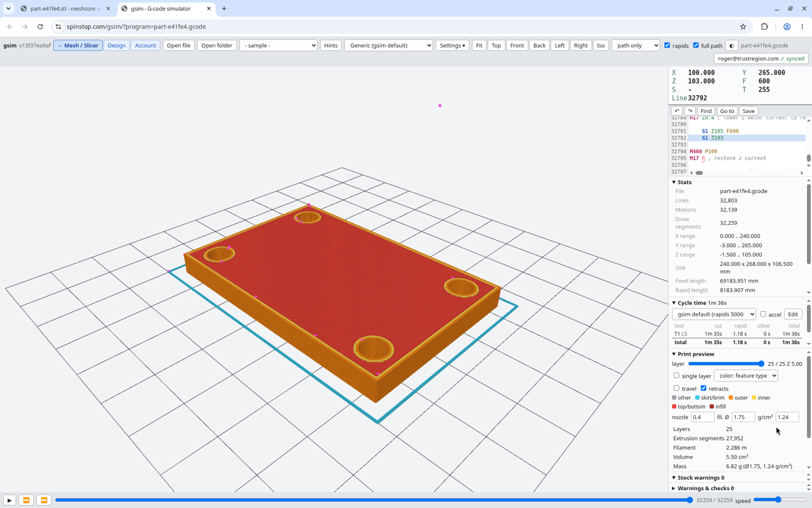This screenshot has height=508, width=812.
Task: Select the Iso view
Action: pyautogui.click(x=601, y=46)
